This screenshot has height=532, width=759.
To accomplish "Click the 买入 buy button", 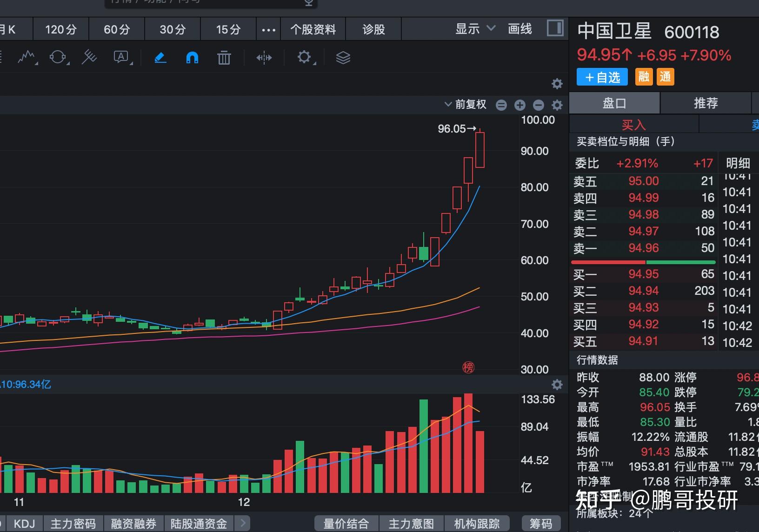I will [x=633, y=125].
